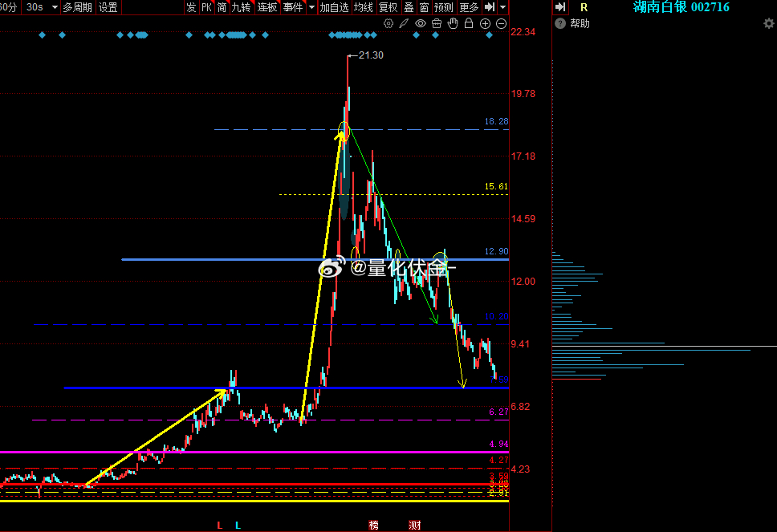This screenshot has height=532, width=777.
Task: Toggle 均线 moving averages
Action: coord(364,7)
